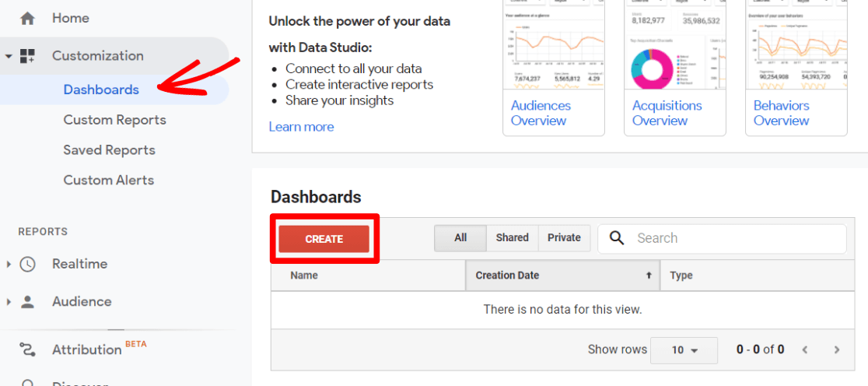Select the All filter toggle
The width and height of the screenshot is (868, 386).
(460, 238)
